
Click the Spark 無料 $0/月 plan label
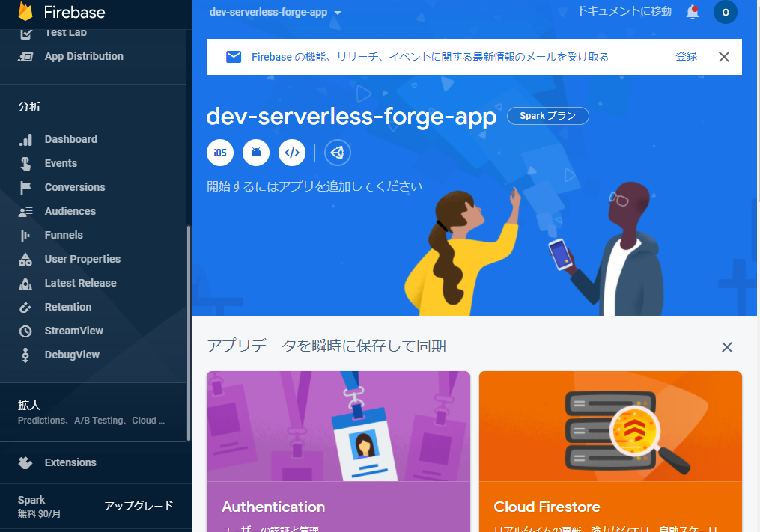click(39, 507)
